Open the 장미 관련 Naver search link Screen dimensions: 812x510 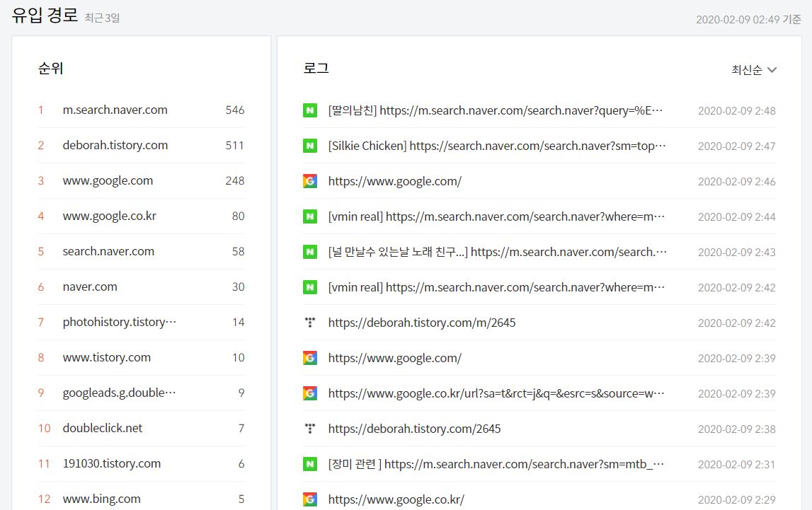point(496,464)
